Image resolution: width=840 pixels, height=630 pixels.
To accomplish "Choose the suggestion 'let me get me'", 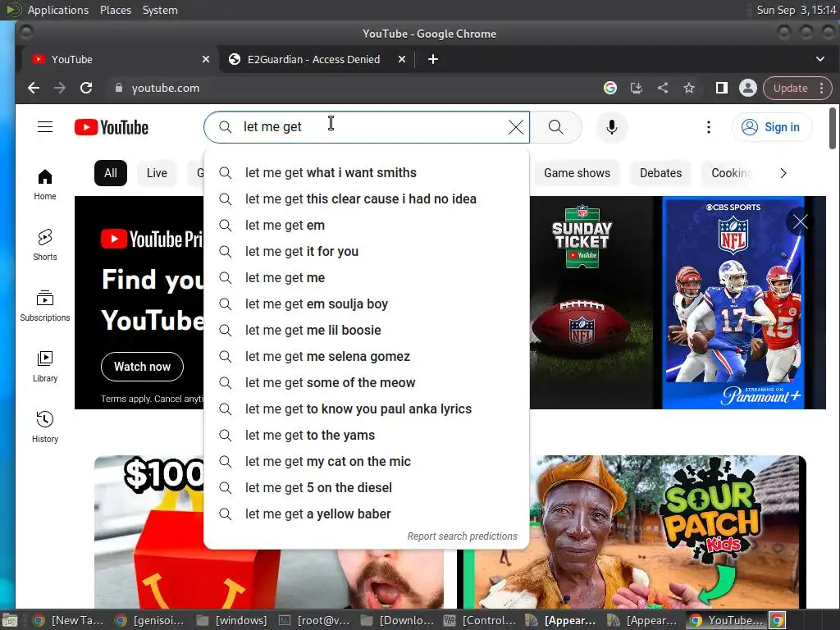I will tap(367, 277).
